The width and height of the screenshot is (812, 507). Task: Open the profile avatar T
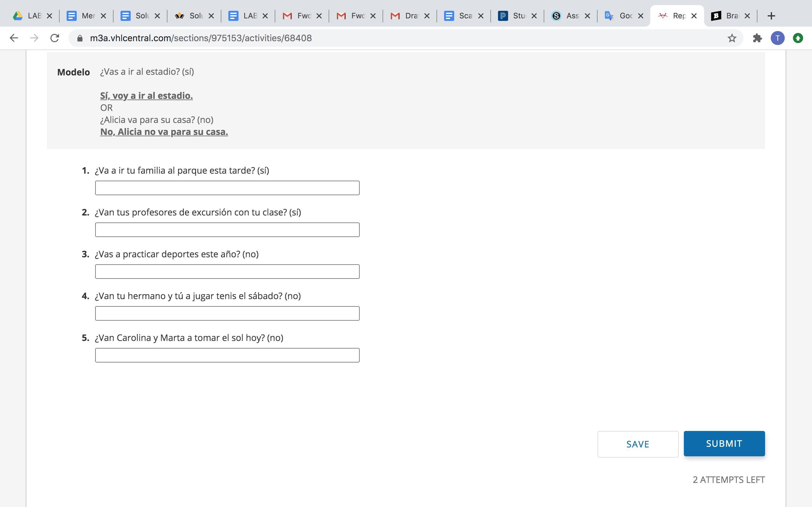[777, 38]
